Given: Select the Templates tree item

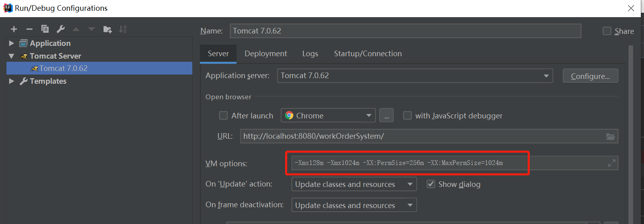Looking at the screenshot, I should 48,81.
